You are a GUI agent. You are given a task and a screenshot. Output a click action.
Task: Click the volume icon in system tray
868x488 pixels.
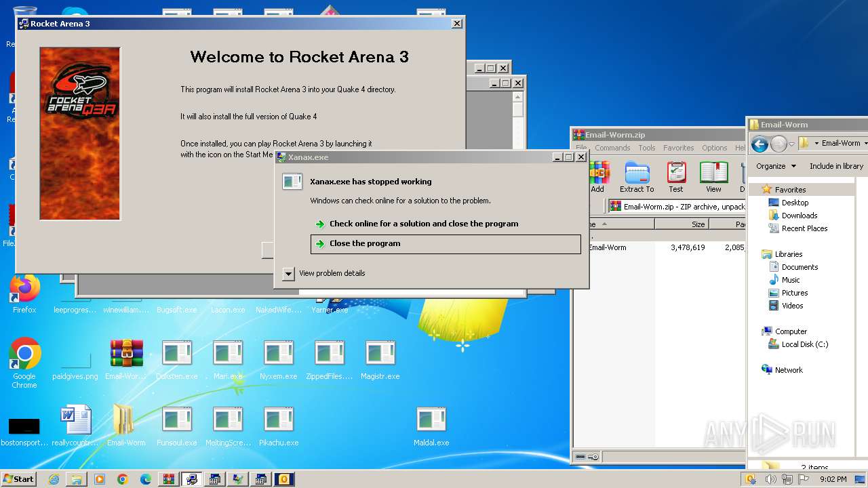(x=770, y=479)
